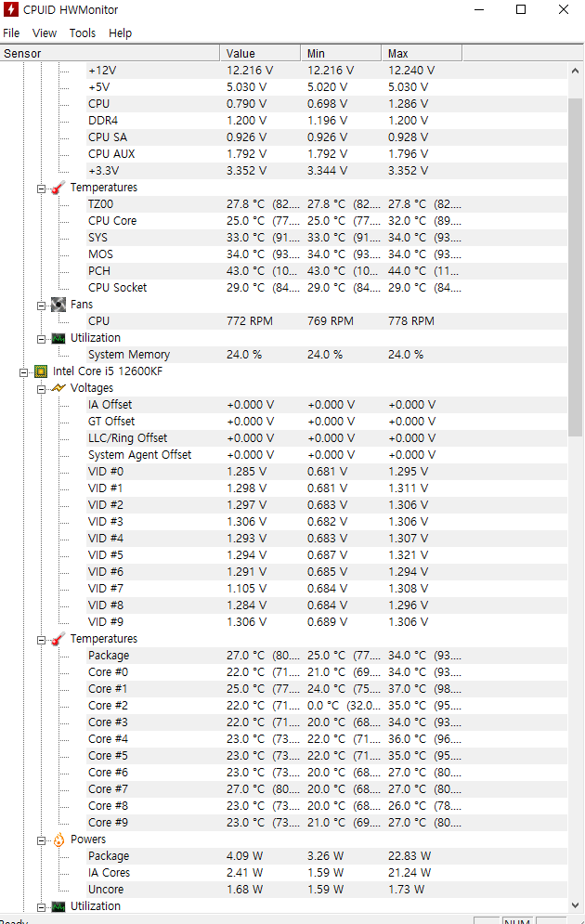Collapse the Intel Core i5 12600KF node
Image resolution: width=585 pixels, height=924 pixels.
click(x=23, y=372)
